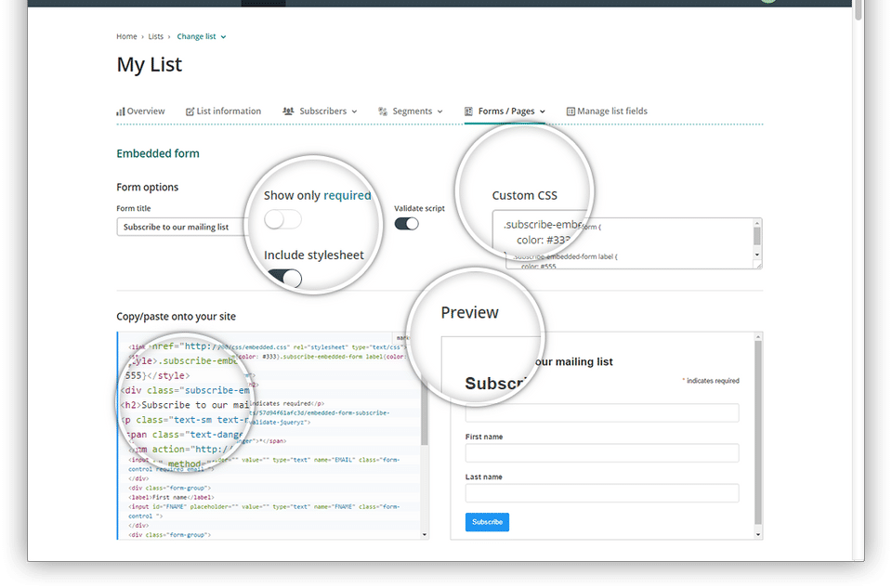892x588 pixels.
Task: Click the Last name field in preview
Action: 602,493
